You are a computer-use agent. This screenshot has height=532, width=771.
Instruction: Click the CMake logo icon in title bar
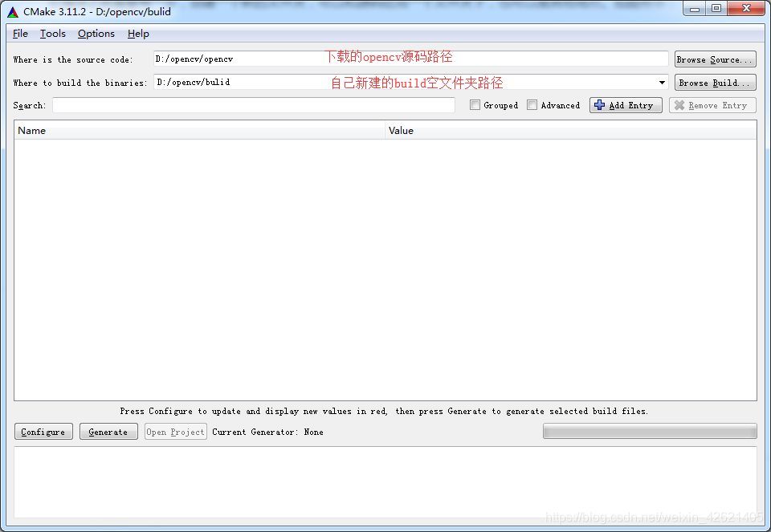click(13, 12)
